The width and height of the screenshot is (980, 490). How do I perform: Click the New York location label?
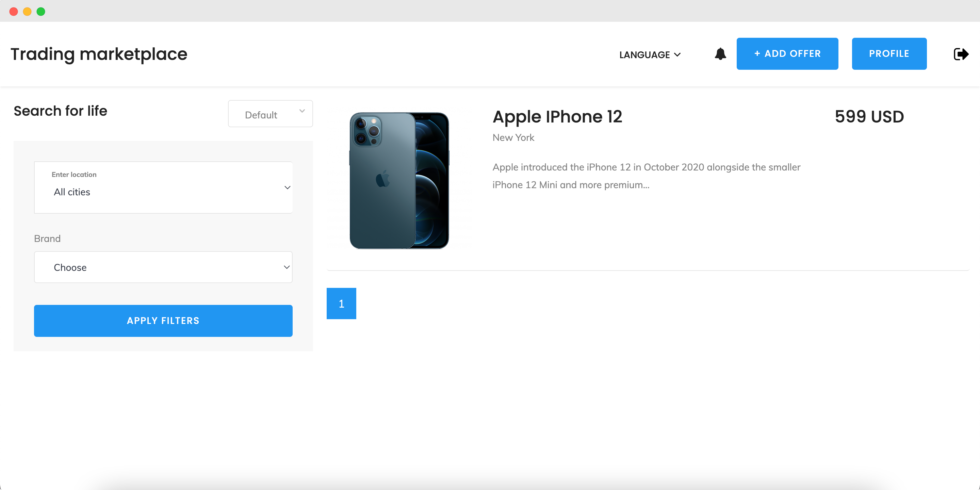pyautogui.click(x=513, y=138)
